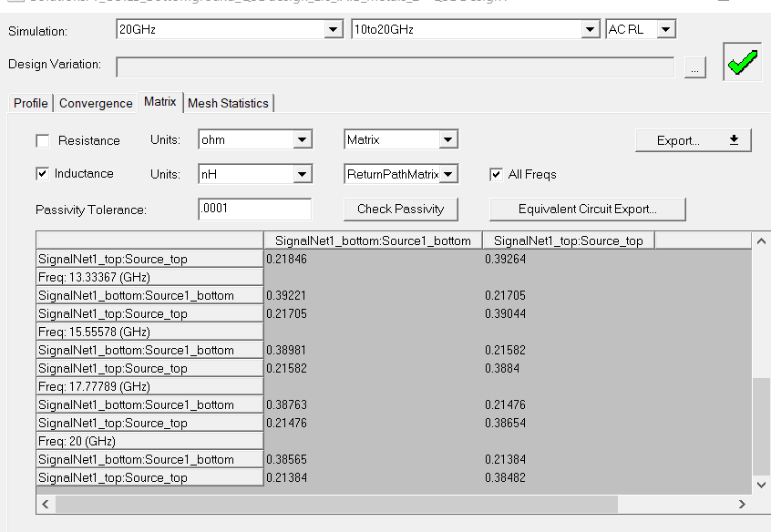Open the Mesh Statistics tab
The image size is (771, 532).
coord(228,103)
